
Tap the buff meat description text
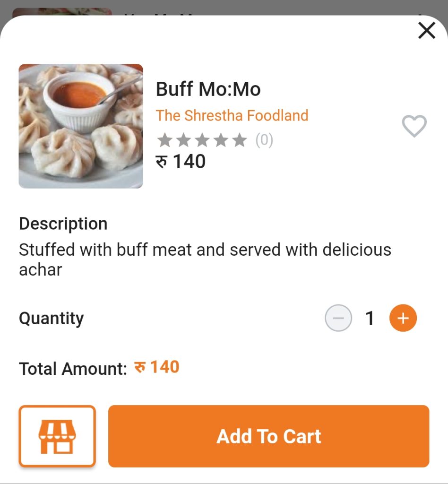(x=205, y=259)
